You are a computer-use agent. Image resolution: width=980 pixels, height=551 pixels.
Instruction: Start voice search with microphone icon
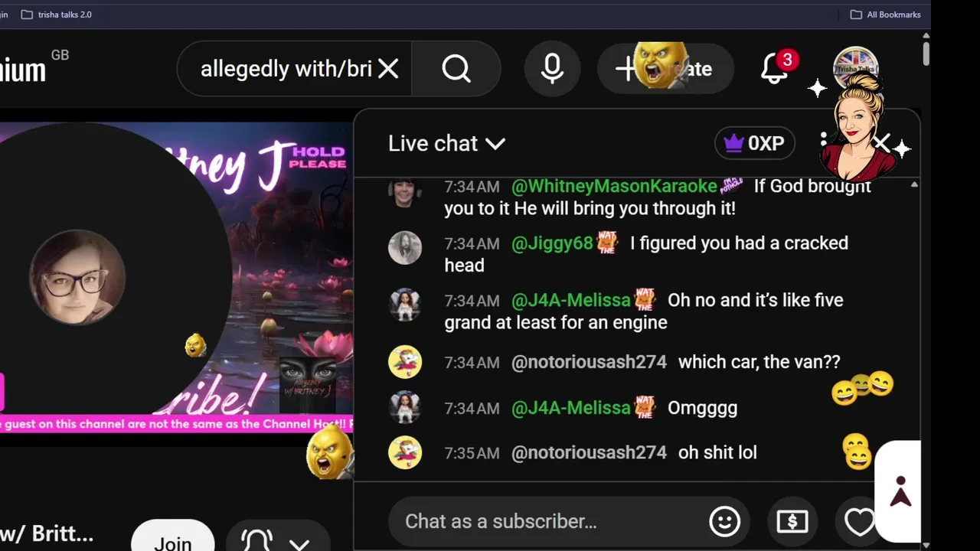552,69
